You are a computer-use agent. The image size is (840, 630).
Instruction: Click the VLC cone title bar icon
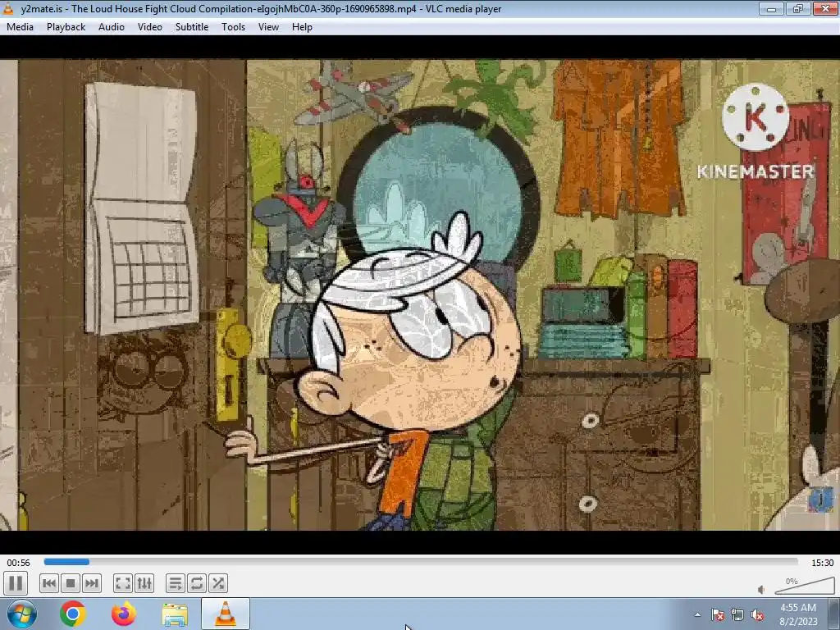coord(8,8)
